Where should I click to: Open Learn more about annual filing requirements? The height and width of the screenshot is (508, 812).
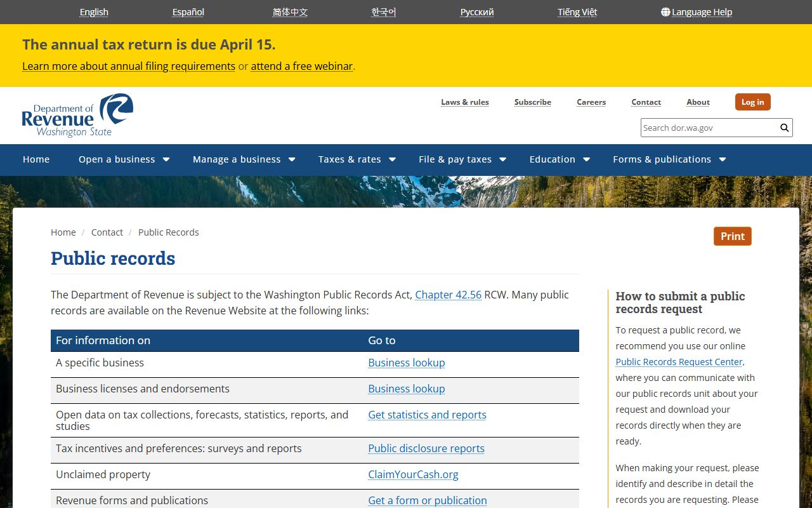coord(129,66)
